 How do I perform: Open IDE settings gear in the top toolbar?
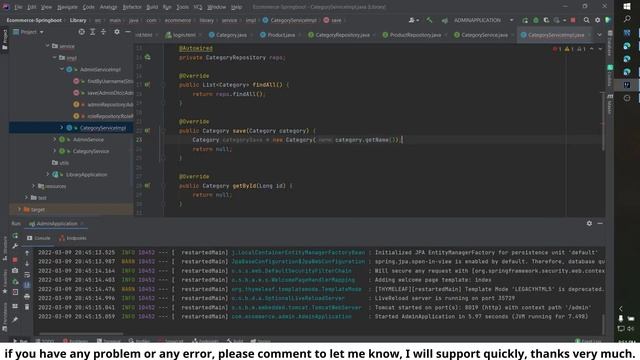click(x=598, y=20)
